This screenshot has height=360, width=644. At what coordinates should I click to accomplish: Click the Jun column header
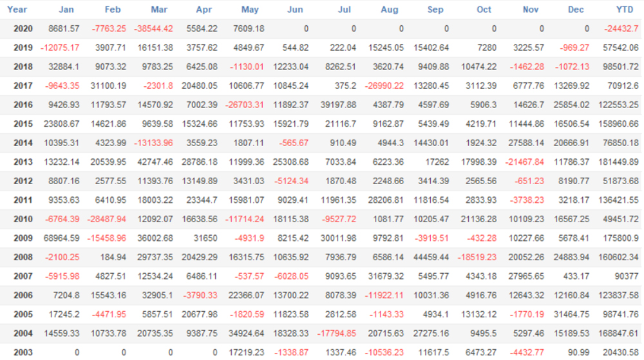pos(295,10)
